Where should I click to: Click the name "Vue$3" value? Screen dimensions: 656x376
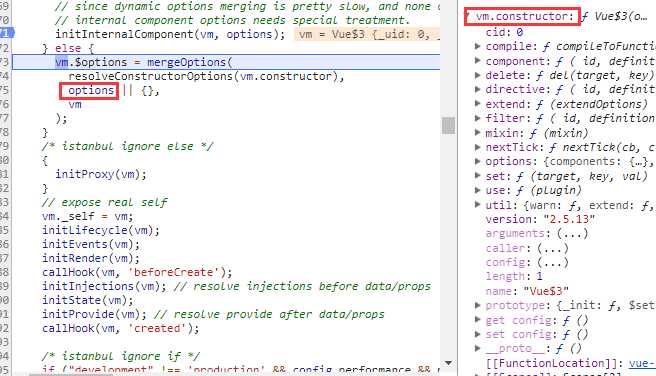(x=546, y=291)
